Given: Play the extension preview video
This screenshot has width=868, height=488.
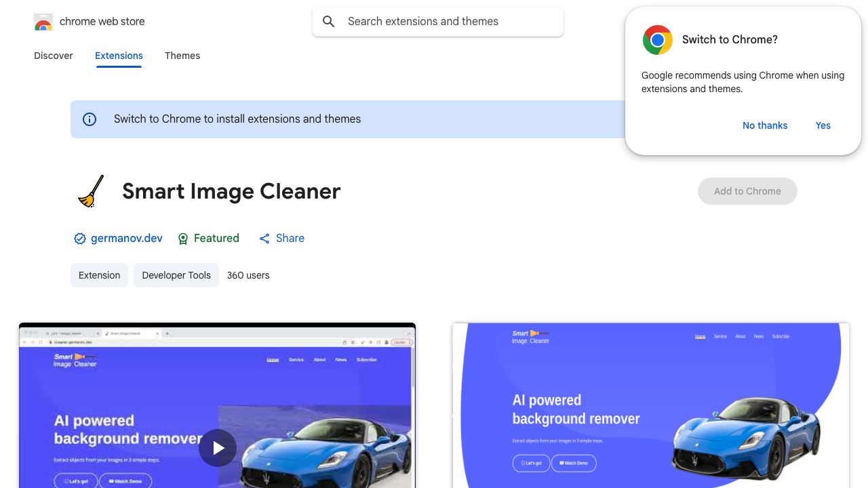Looking at the screenshot, I should click(x=218, y=448).
